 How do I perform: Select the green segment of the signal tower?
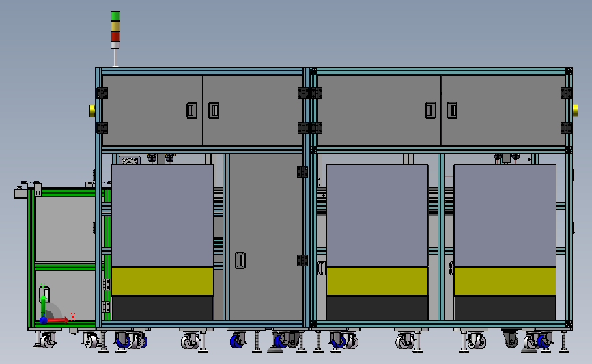tap(115, 16)
